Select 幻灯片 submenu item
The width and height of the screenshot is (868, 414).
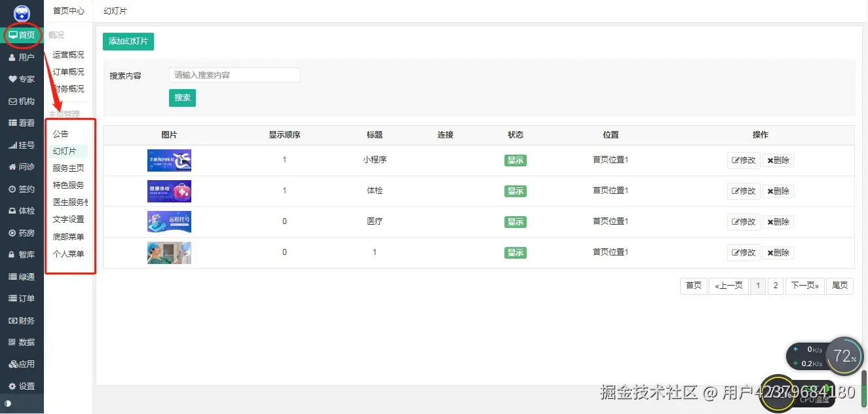[x=68, y=151]
